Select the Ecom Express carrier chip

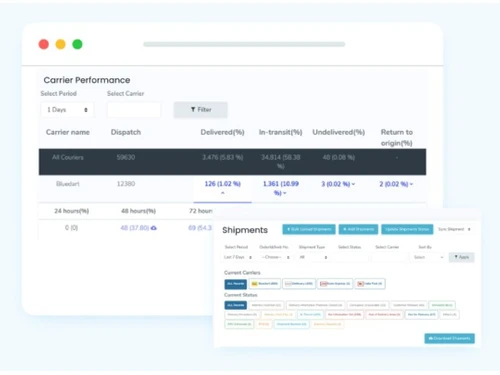tap(335, 284)
